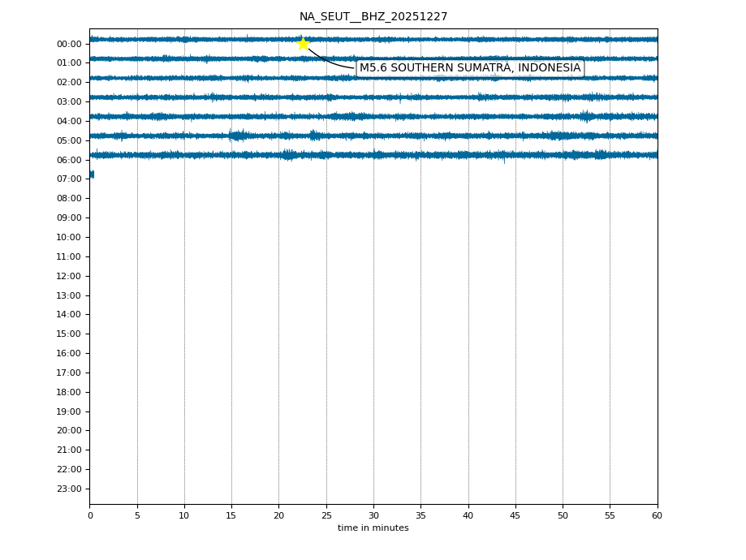Screen dimensions: 746x560
Task: Click the 00:00 hour label
Action: click(x=69, y=44)
